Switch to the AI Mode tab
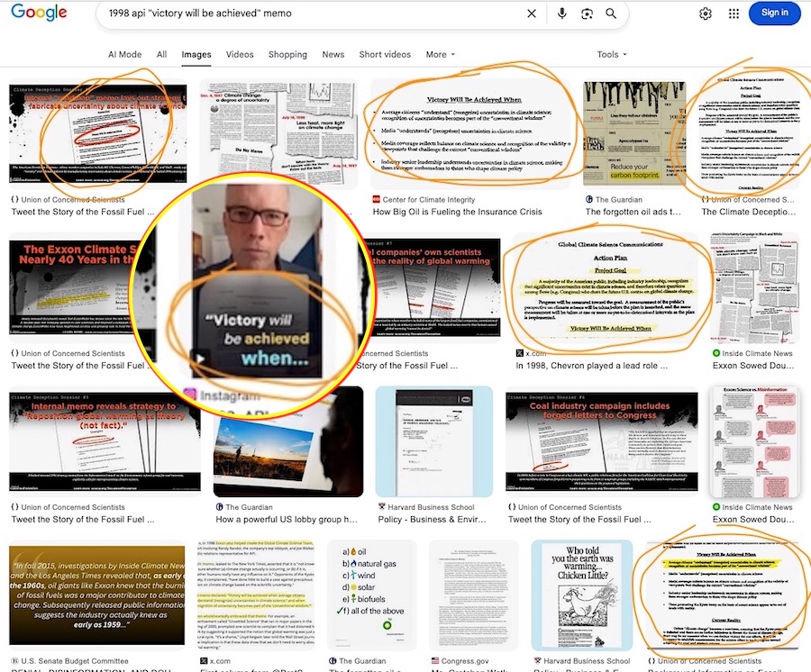 pos(124,54)
